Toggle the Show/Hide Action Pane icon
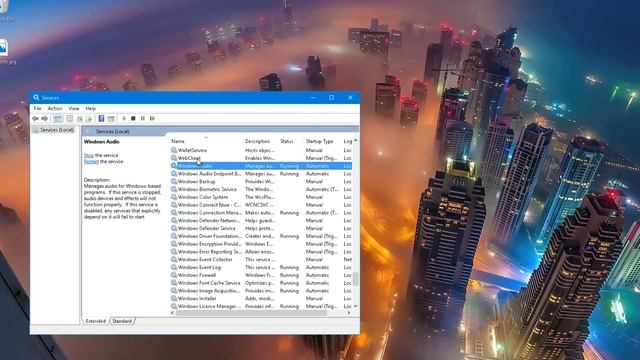Screen dimensions: 640x360 (111, 118)
